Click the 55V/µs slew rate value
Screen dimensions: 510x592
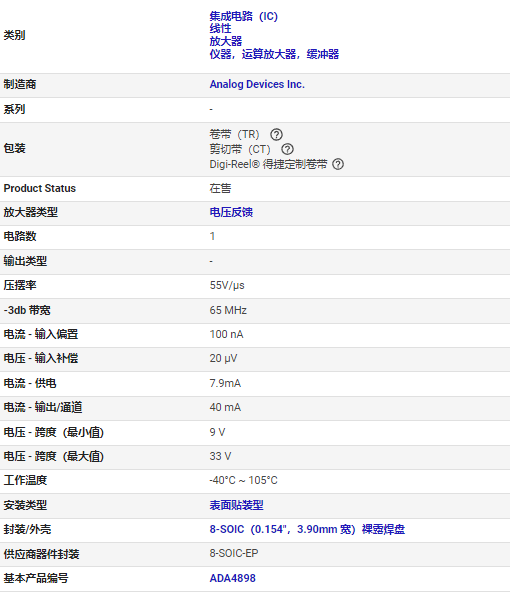point(227,285)
